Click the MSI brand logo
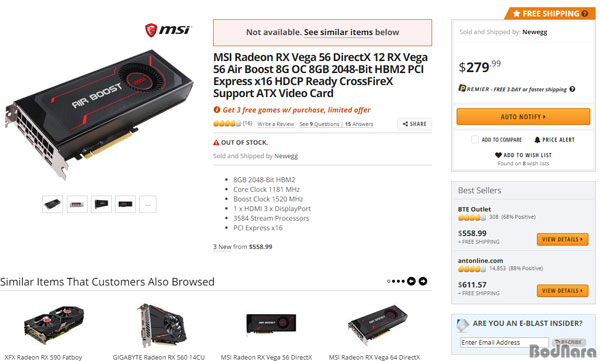The image size is (600, 361). 168,29
